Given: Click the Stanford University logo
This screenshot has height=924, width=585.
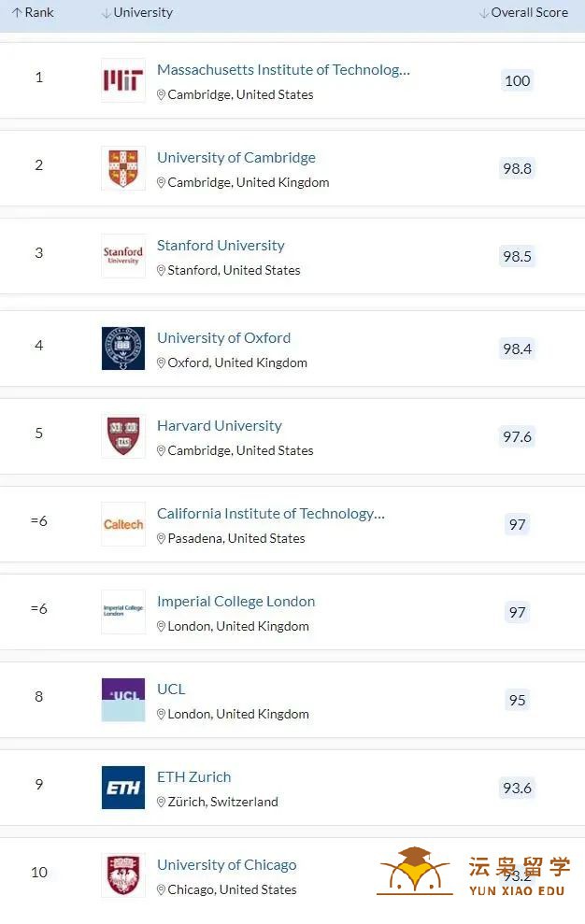Looking at the screenshot, I should [x=123, y=256].
